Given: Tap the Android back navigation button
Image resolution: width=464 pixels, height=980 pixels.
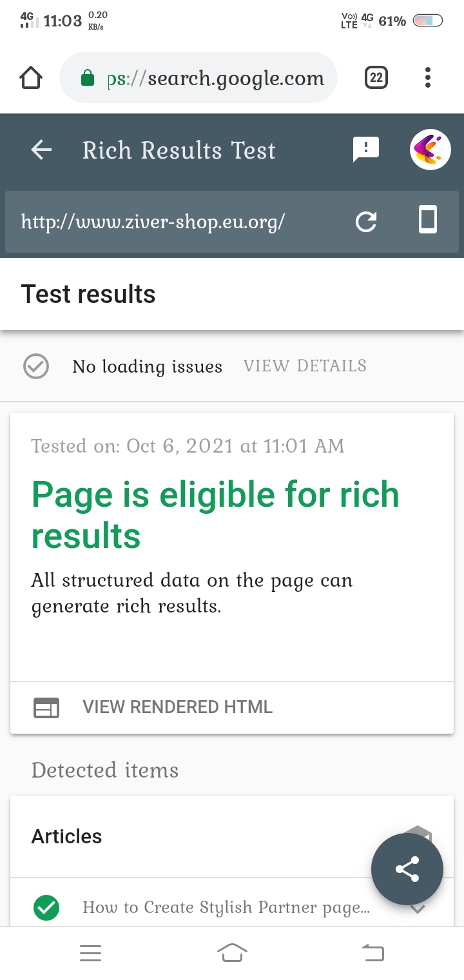Looking at the screenshot, I should pyautogui.click(x=373, y=952).
